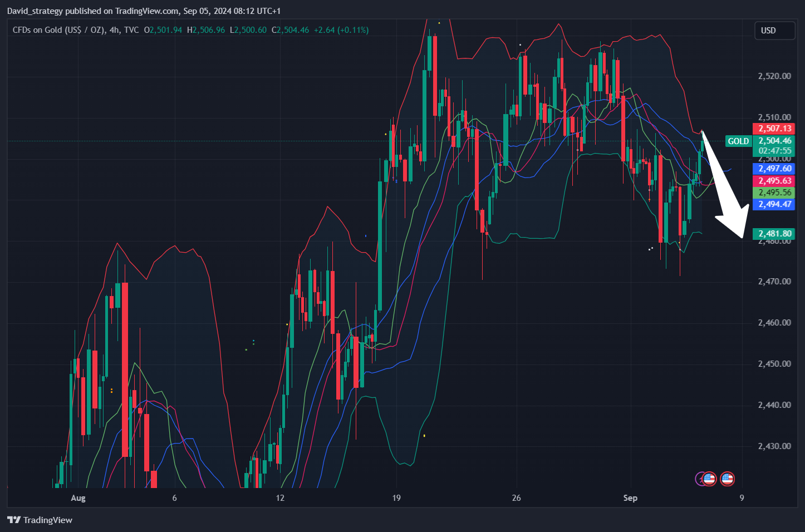Click the 02:47:55 bar countdown timer

pyautogui.click(x=774, y=151)
